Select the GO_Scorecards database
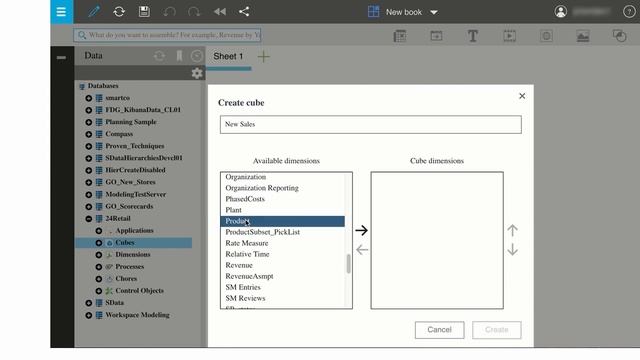 129,207
